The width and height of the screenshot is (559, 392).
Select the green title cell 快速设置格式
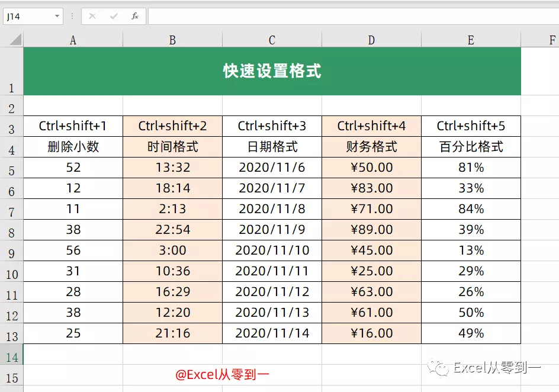tap(271, 70)
